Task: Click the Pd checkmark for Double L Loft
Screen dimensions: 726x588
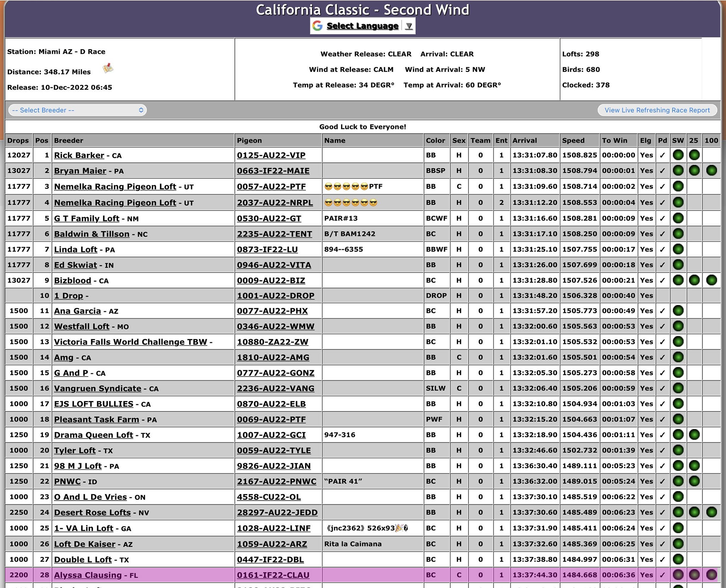Action: (x=662, y=560)
